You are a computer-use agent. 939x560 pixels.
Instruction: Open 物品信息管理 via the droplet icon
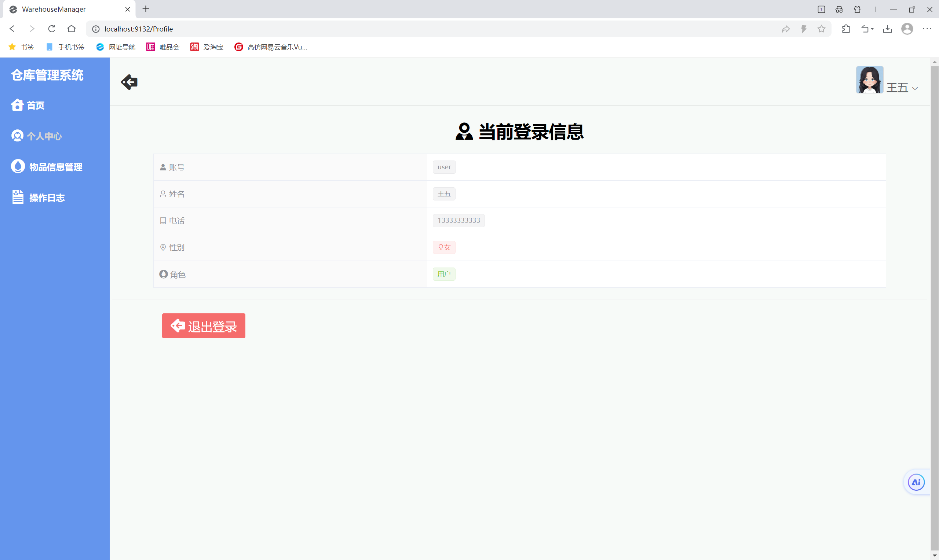(x=17, y=166)
